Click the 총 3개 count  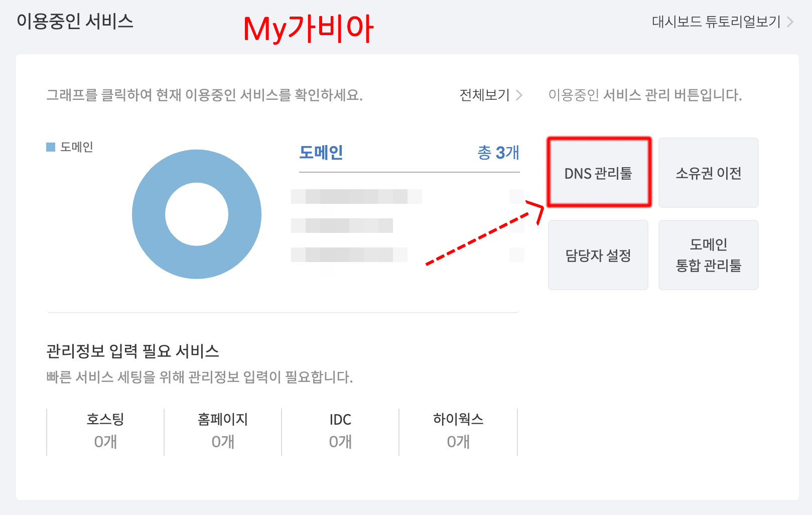click(498, 152)
